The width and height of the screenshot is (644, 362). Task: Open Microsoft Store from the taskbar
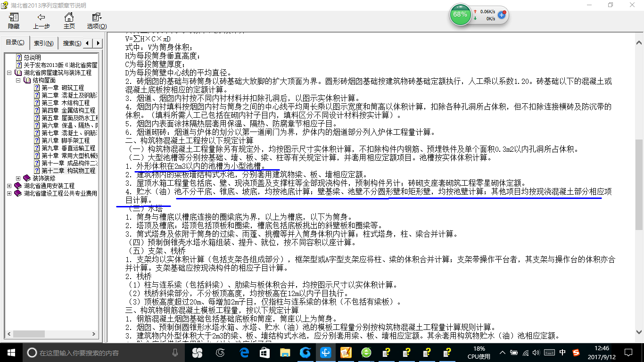pyautogui.click(x=264, y=352)
